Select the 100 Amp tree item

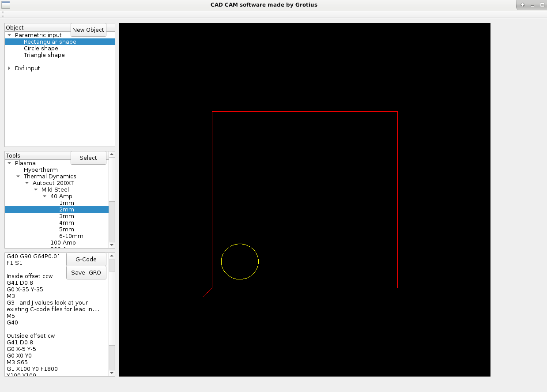point(63,242)
